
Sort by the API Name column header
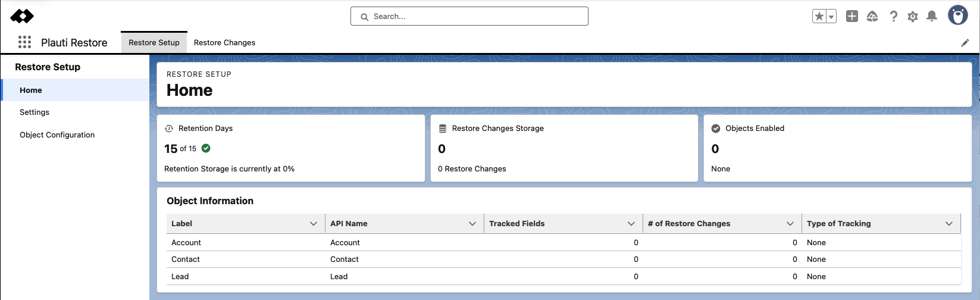[349, 224]
